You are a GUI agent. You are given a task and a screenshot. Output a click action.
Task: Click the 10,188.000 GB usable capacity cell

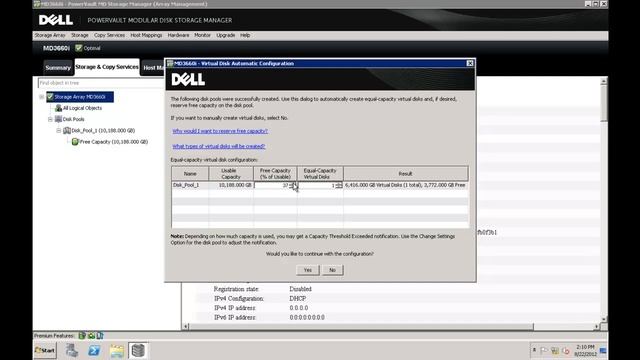[231, 185]
